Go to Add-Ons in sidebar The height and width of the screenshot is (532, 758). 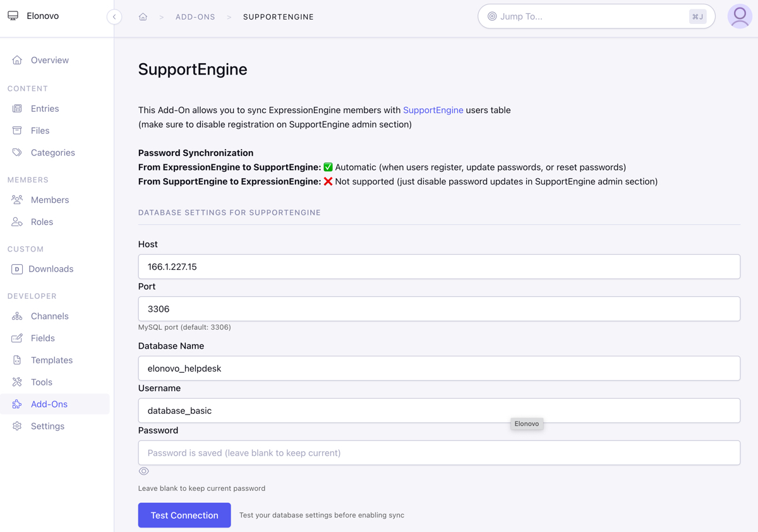(x=49, y=404)
